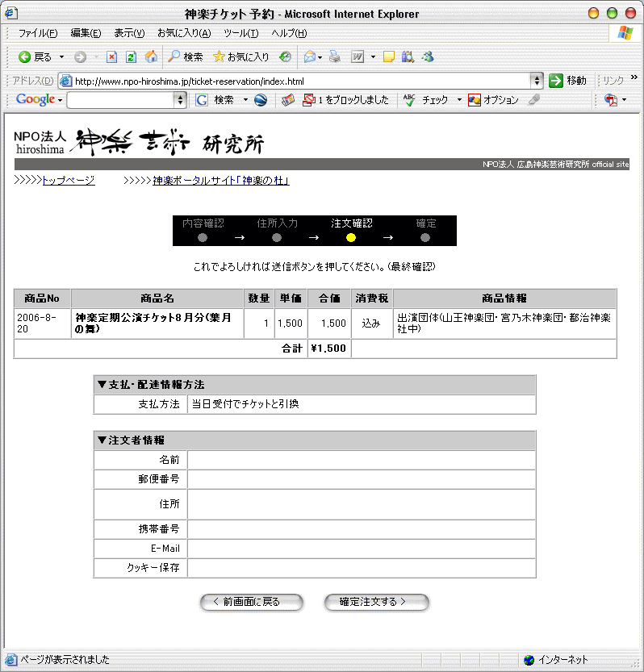Screen dimensions: 644x672
Task: Click the ▼支払・配達情報方法 section header
Action: pyautogui.click(x=314, y=385)
